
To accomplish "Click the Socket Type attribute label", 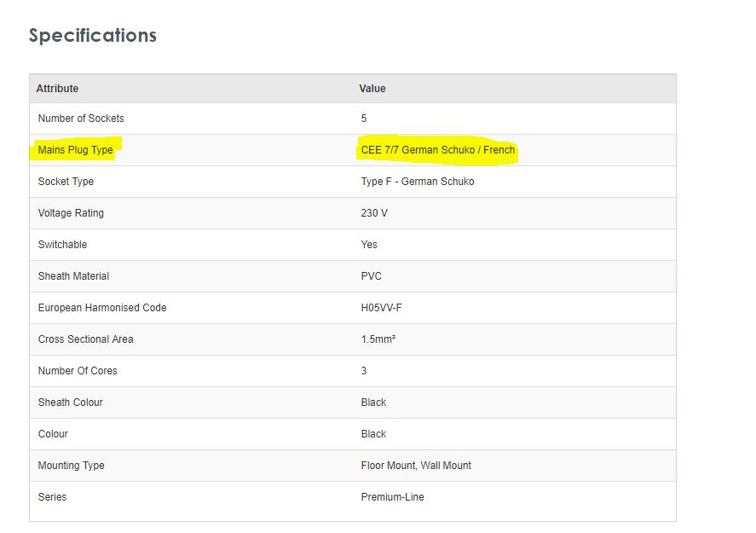I will 66,182.
